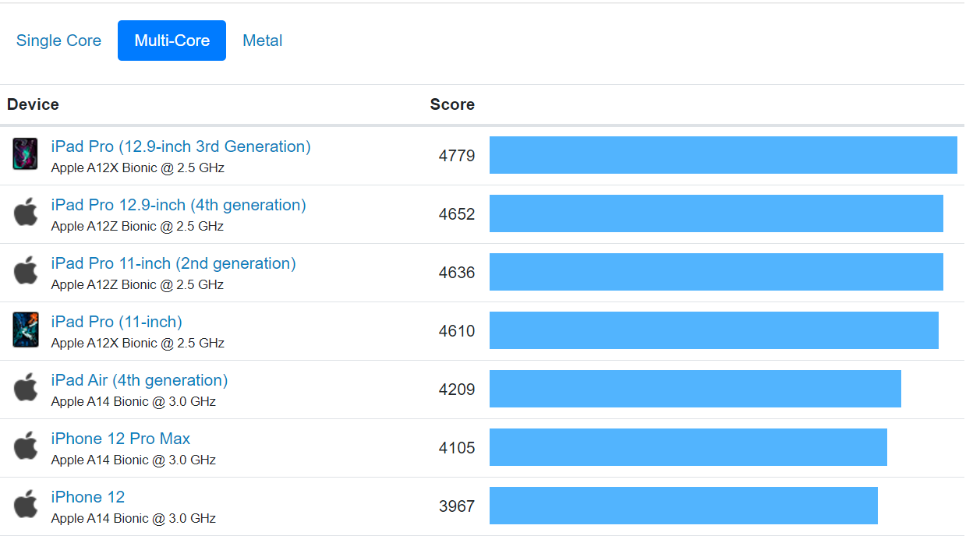
Task: Open the iPhone 12 Pro Max link
Action: (121, 439)
